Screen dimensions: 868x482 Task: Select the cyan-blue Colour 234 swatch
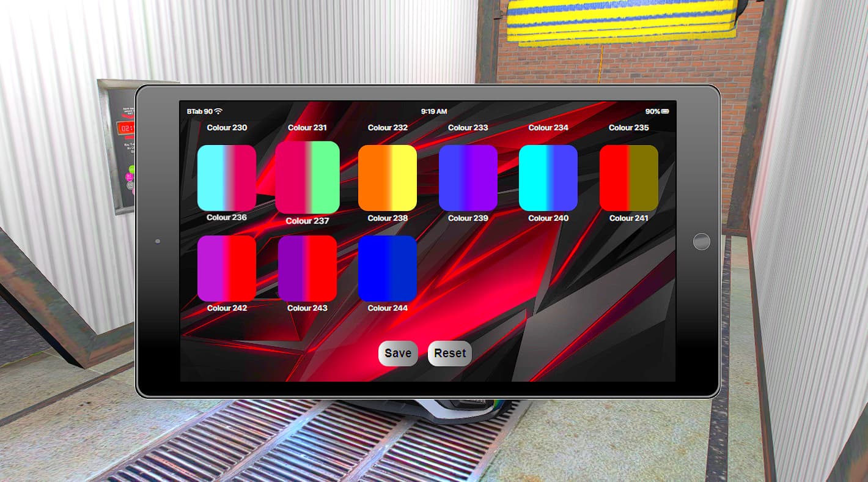coord(548,177)
